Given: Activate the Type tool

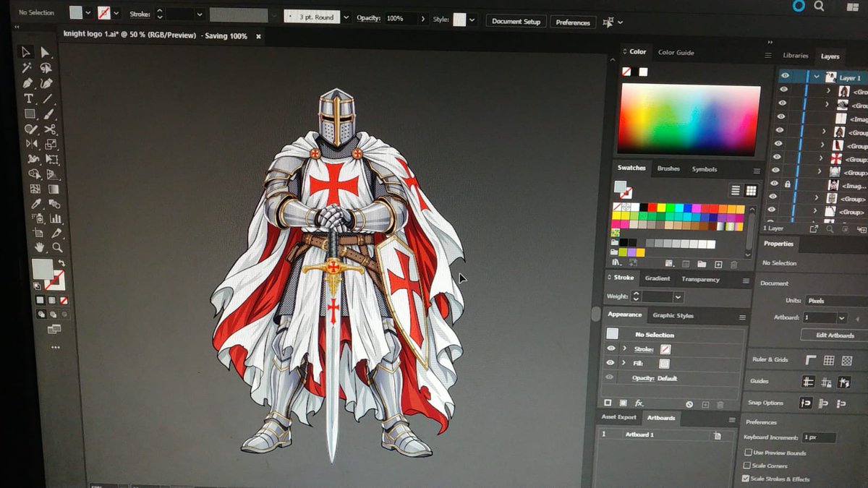Looking at the screenshot, I should 29,98.
